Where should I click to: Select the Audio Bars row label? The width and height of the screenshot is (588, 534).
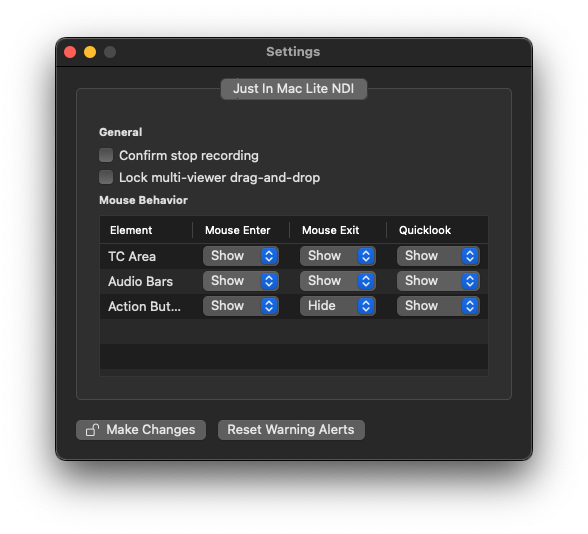141,281
